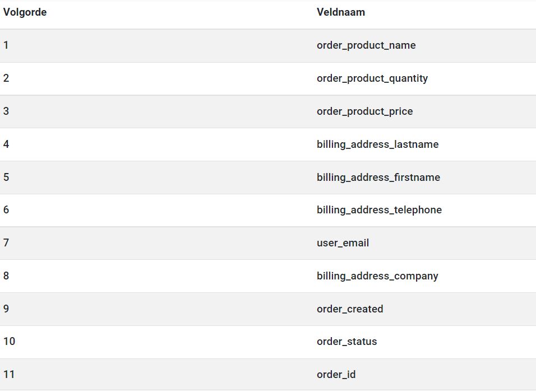Image resolution: width=536 pixels, height=392 pixels.
Task: Select sequence number 11 in table
Action: coord(9,375)
